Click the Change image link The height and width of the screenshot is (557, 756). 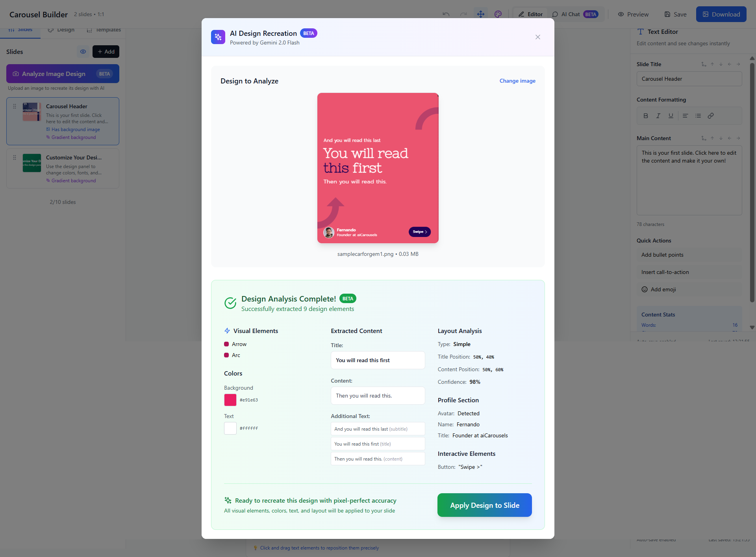(517, 81)
